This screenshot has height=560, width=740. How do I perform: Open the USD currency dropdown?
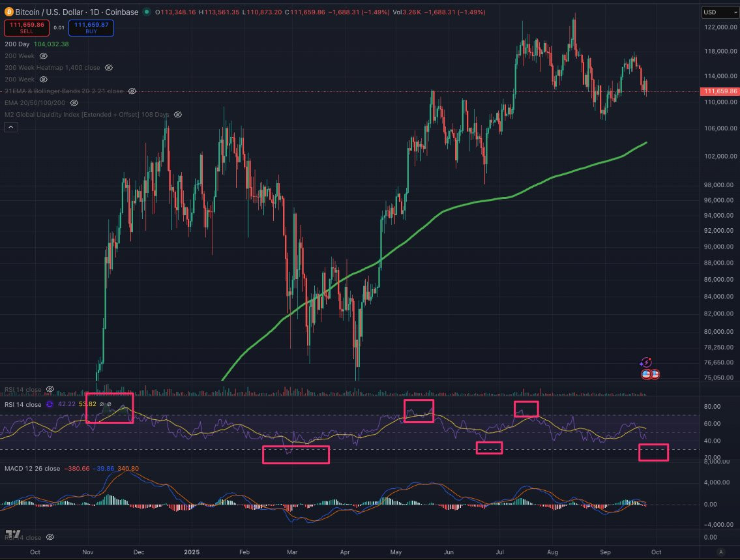[720, 12]
